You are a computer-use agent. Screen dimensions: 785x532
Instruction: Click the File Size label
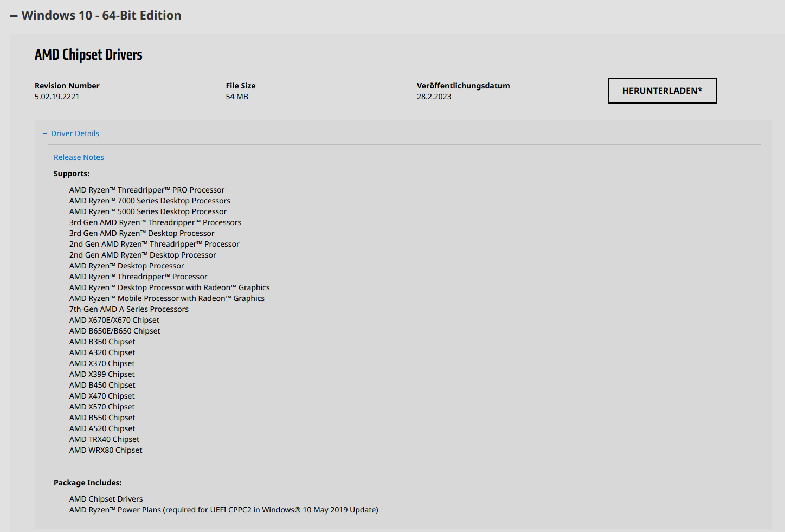[241, 86]
